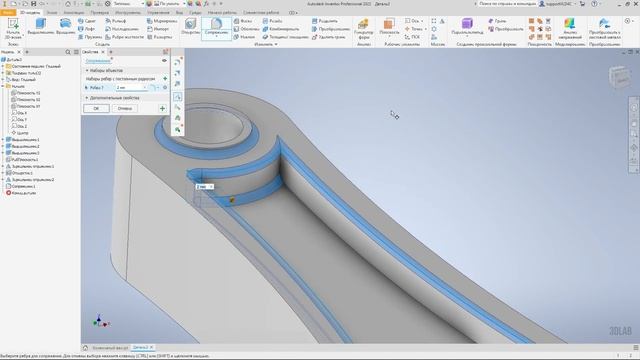
Task: Search the model browser with magnifier icon
Action: (68, 52)
